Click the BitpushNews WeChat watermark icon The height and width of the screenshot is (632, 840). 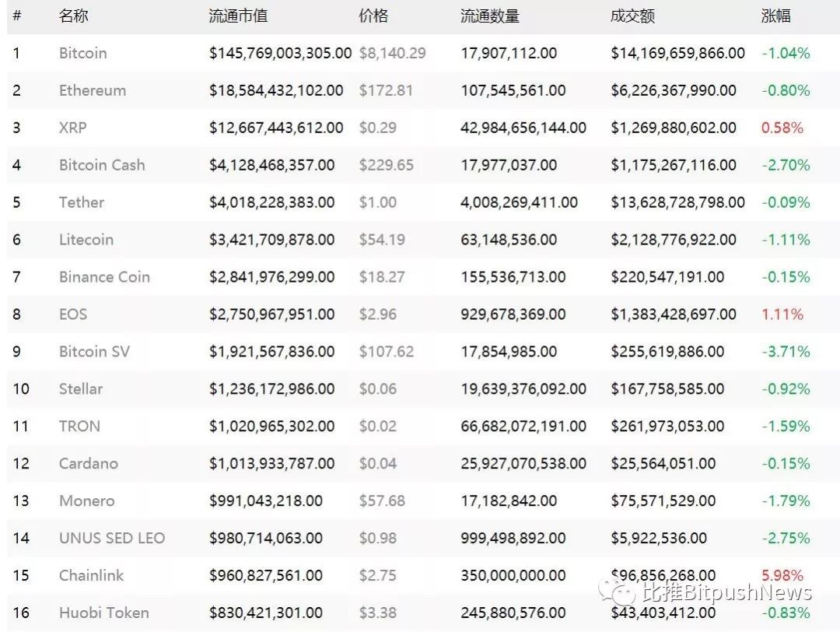click(x=618, y=592)
